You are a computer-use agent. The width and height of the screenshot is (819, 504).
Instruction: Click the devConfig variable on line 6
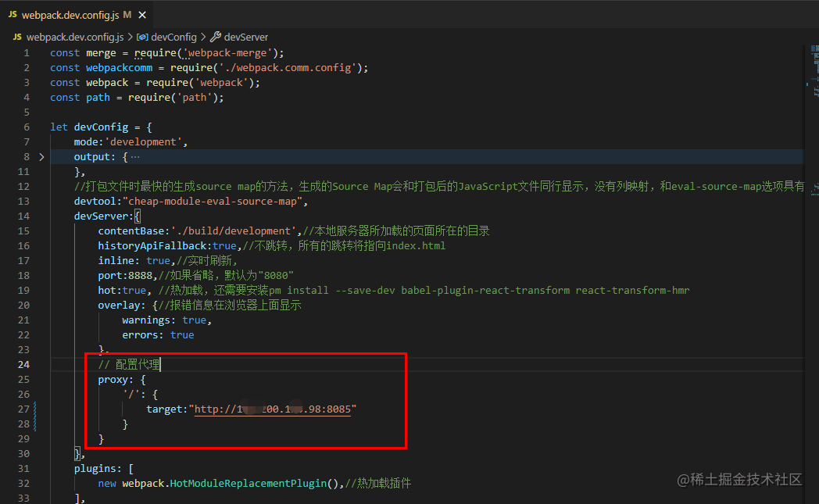coord(101,127)
